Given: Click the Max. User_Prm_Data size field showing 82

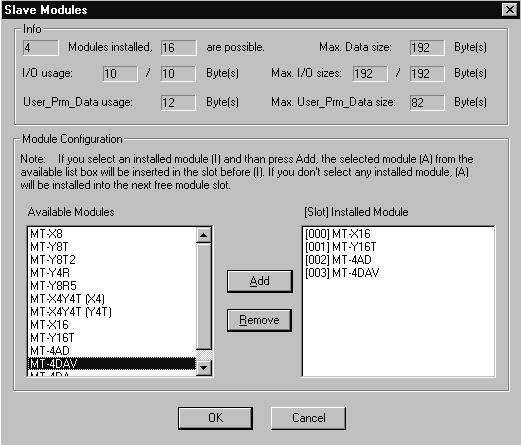Looking at the screenshot, I should [427, 102].
